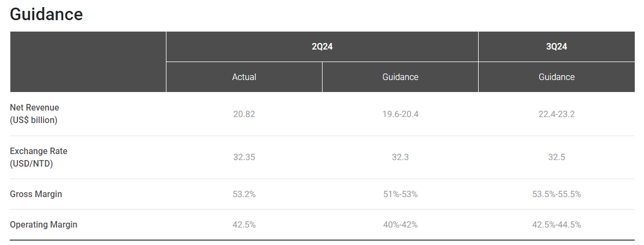Select the 20.82 net revenue cell

(244, 114)
